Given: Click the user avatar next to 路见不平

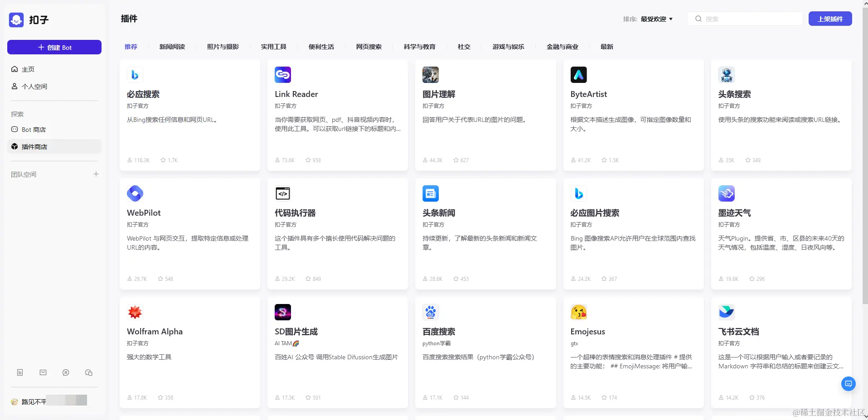Looking at the screenshot, I should (x=15, y=401).
